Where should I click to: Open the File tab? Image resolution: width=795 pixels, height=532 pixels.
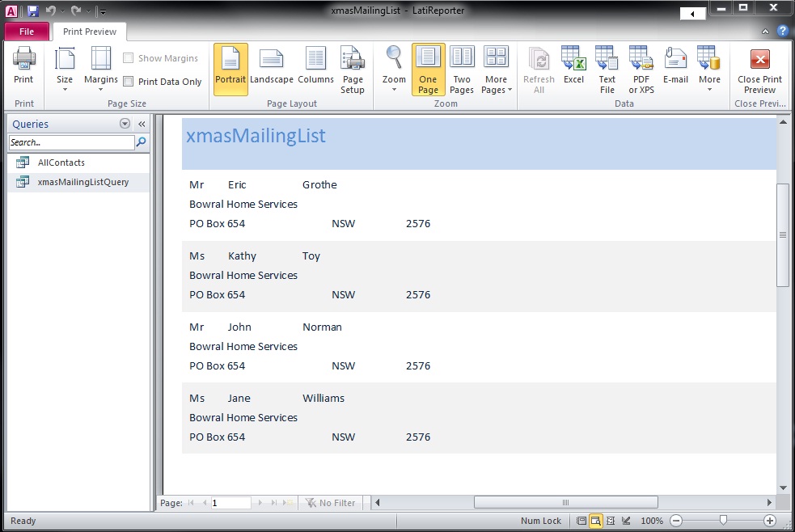(x=26, y=32)
